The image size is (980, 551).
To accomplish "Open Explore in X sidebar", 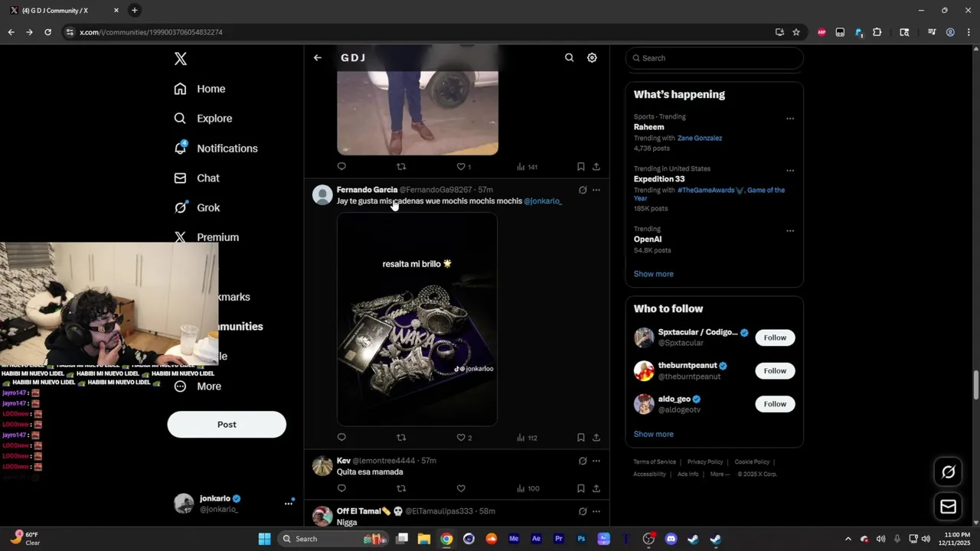I will (203, 119).
